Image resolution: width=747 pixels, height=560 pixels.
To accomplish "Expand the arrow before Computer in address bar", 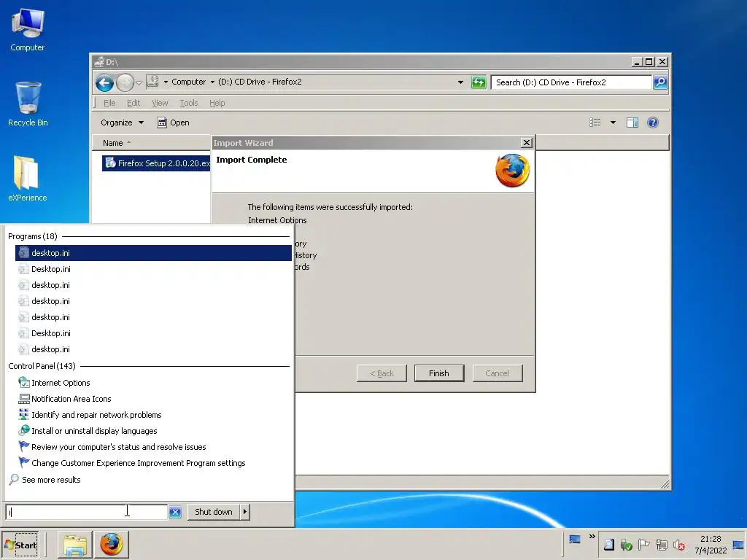I will 166,82.
